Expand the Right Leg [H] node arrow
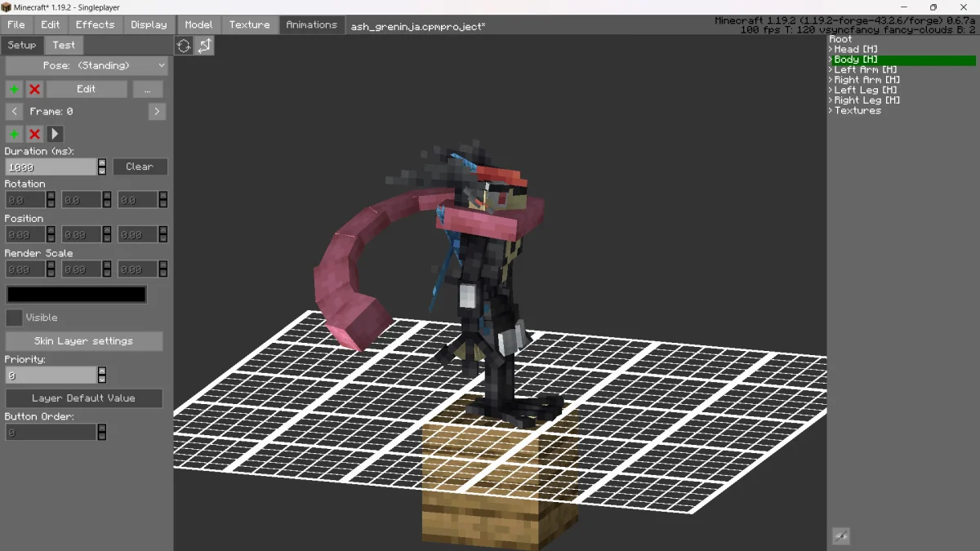Image resolution: width=980 pixels, height=551 pixels. (831, 100)
